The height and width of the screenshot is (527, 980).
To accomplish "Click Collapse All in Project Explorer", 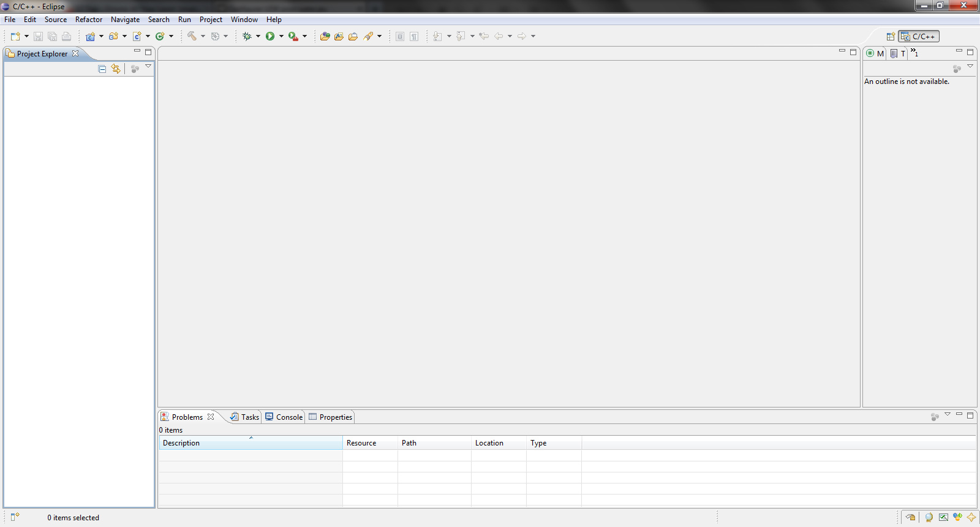I will click(102, 69).
